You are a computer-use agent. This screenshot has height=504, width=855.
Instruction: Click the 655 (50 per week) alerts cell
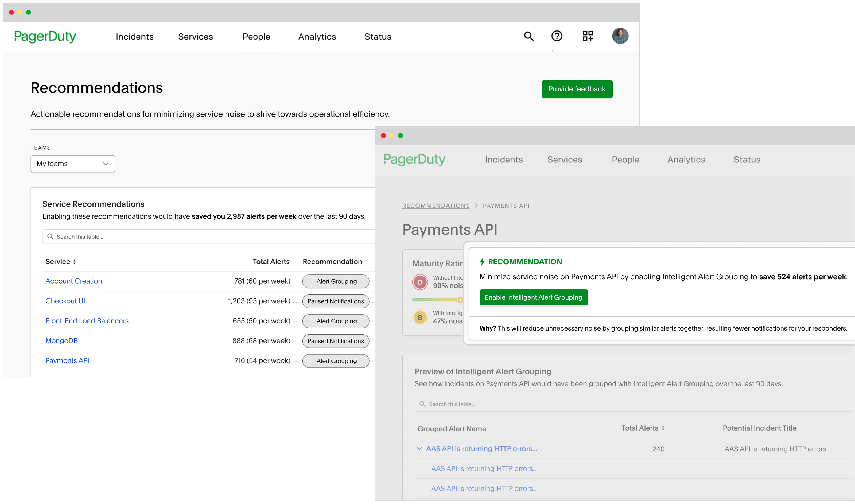click(262, 321)
